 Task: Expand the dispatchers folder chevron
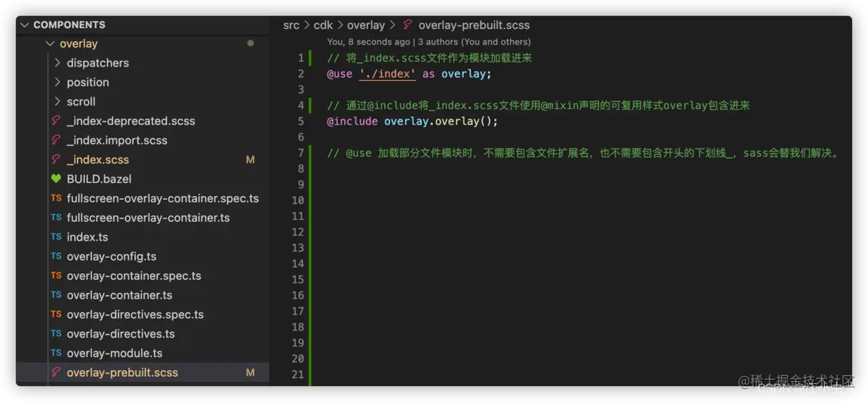click(57, 63)
